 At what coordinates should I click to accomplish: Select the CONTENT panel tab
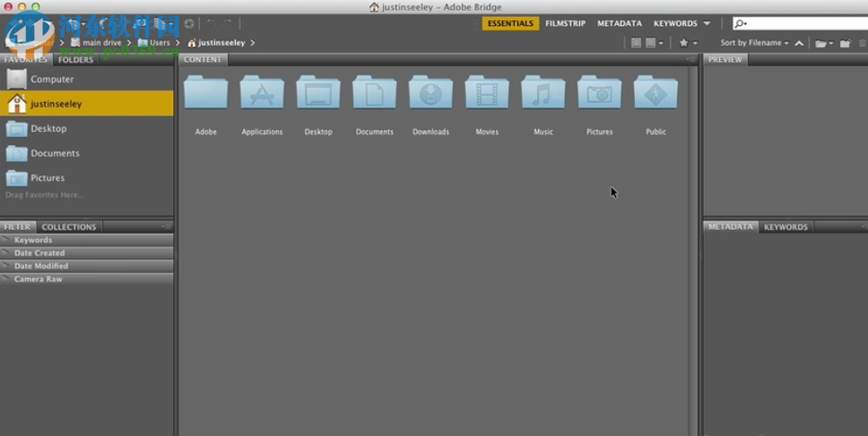tap(203, 60)
